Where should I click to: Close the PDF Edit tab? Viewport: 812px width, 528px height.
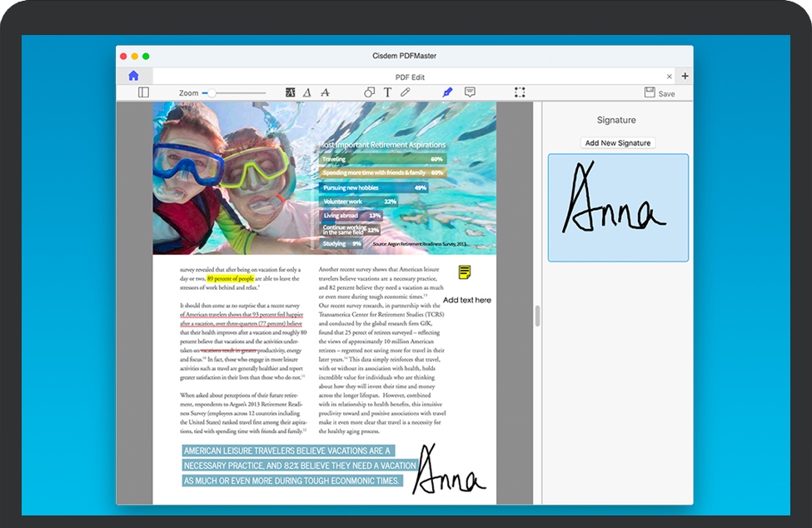pos(669,77)
